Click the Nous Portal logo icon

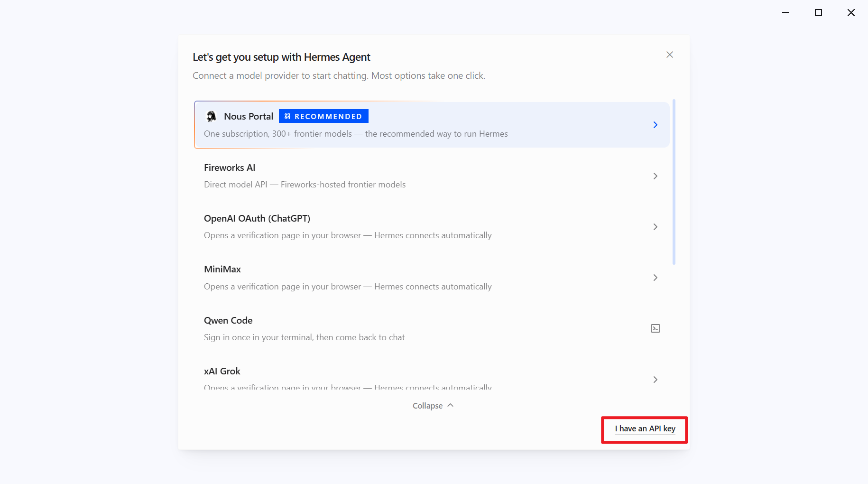pos(212,116)
